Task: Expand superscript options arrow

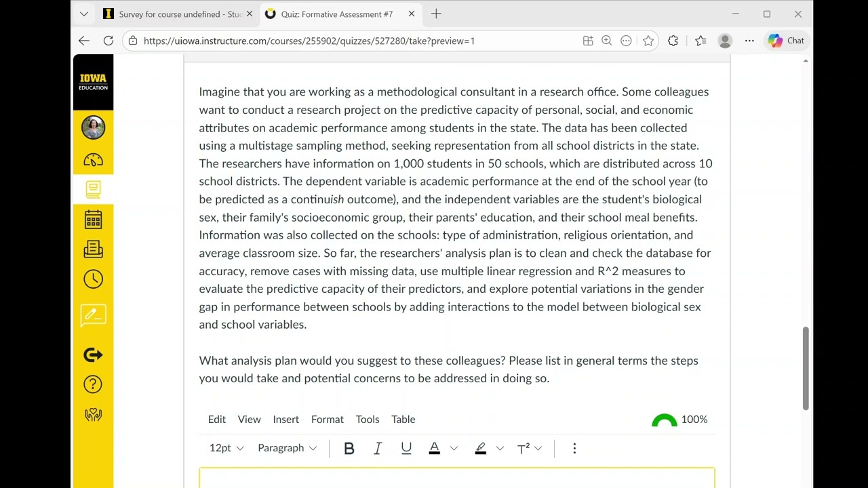Action: [538, 448]
